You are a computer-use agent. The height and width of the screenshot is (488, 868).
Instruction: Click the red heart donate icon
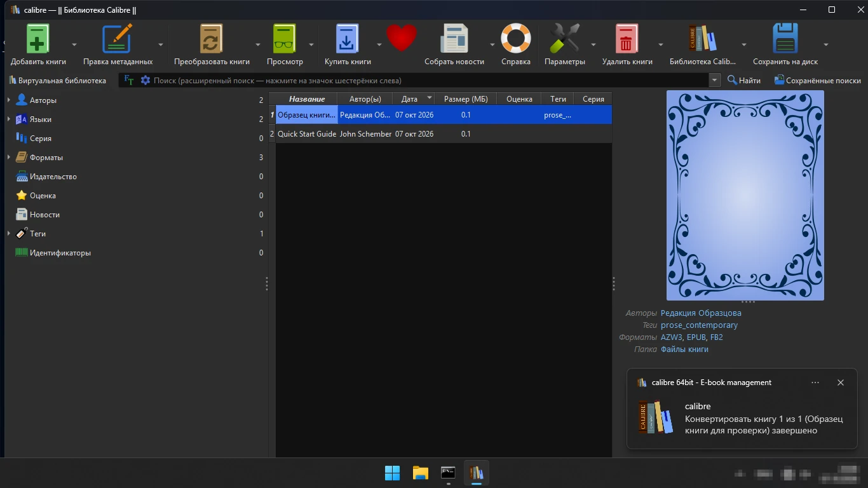point(401,38)
